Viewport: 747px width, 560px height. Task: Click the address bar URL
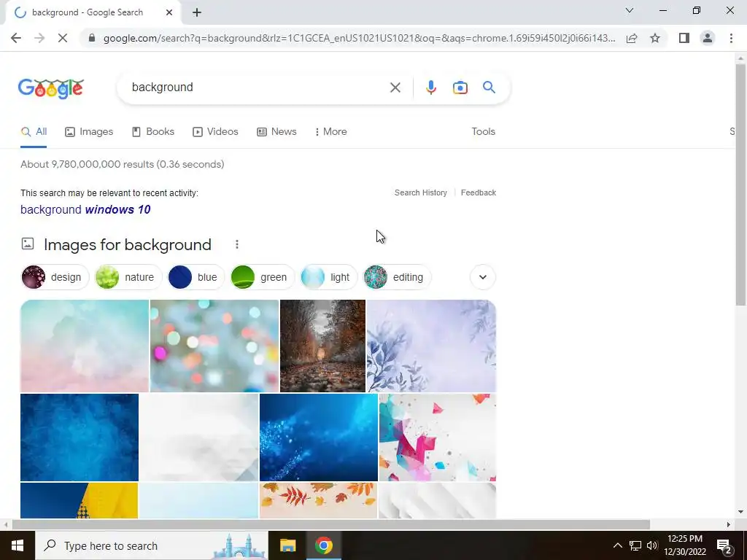(x=359, y=38)
